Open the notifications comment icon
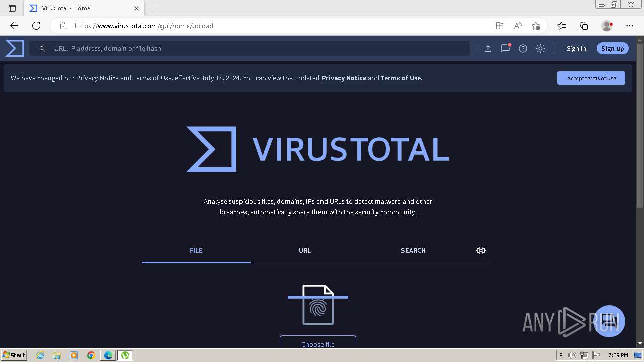Screen dimensions: 644x362 505,48
